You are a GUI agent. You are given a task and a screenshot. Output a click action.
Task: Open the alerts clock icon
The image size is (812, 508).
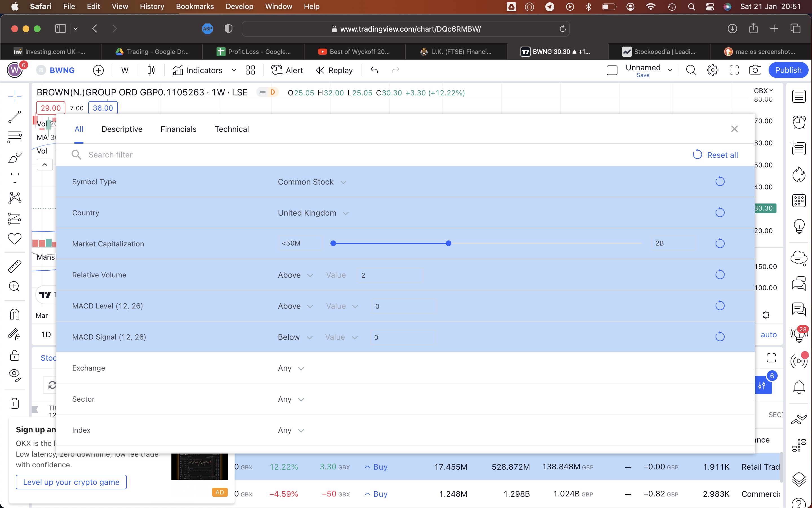799,122
